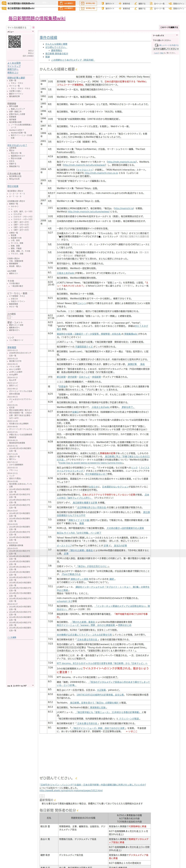Open 元祖まとめ@wiki link in the 6/1 row
This screenshot has width=186, height=868.
pyautogui.click(x=65, y=273)
